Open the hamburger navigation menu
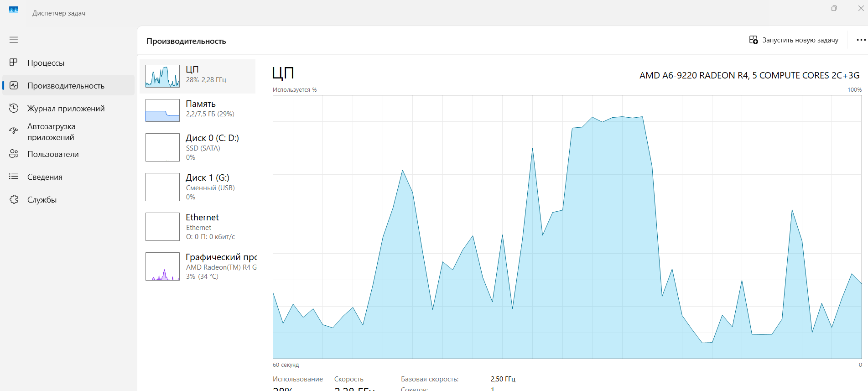This screenshot has width=868, height=391. (x=14, y=40)
